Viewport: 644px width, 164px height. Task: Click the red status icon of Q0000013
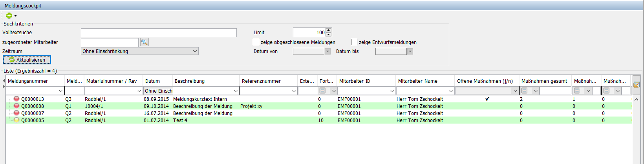tap(16, 99)
